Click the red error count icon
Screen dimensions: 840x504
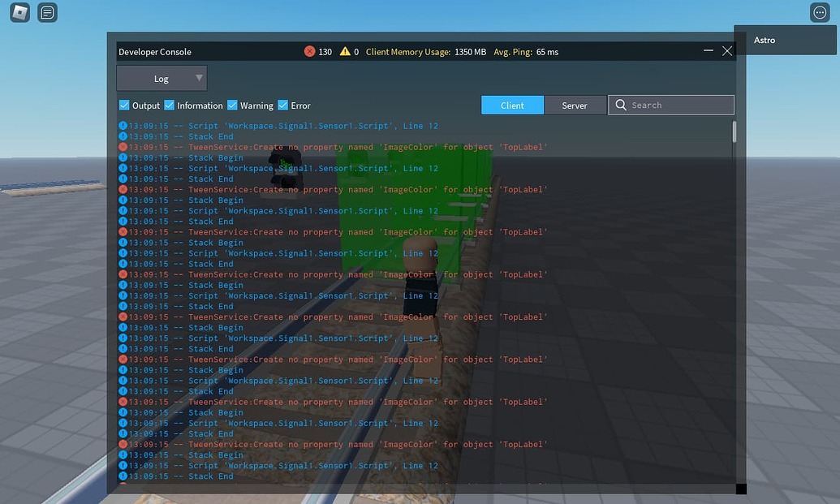(310, 51)
